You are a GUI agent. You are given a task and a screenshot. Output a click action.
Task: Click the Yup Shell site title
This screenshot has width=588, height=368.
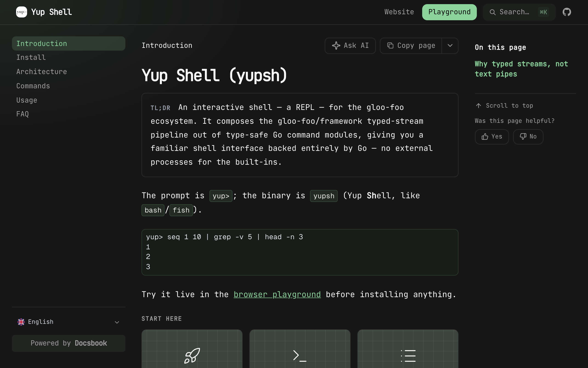[51, 12]
